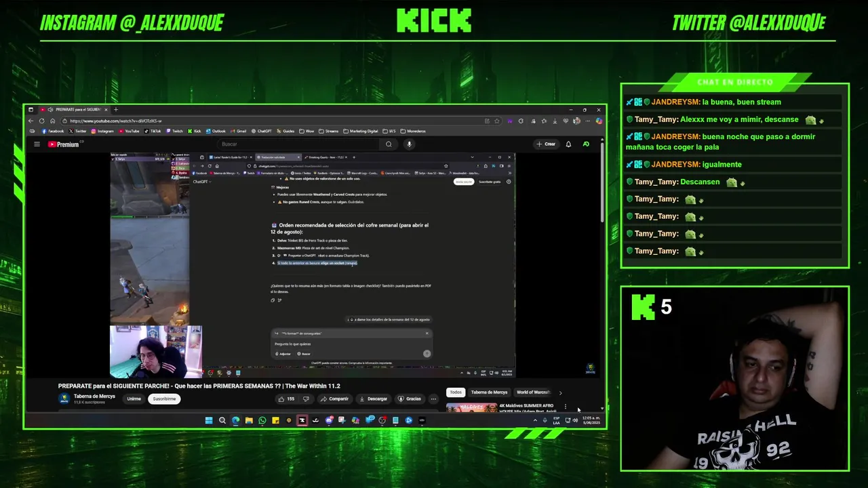Viewport: 868px width, 488px height.
Task: Select the Todos filter chip
Action: (456, 392)
